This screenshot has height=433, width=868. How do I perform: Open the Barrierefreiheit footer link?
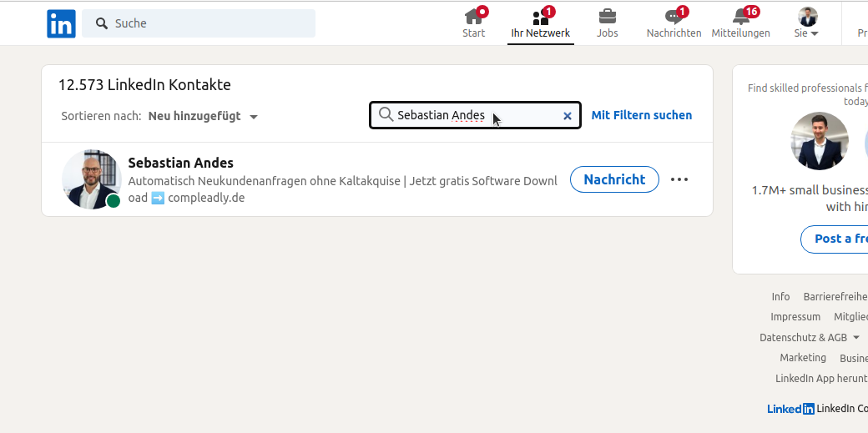835,297
